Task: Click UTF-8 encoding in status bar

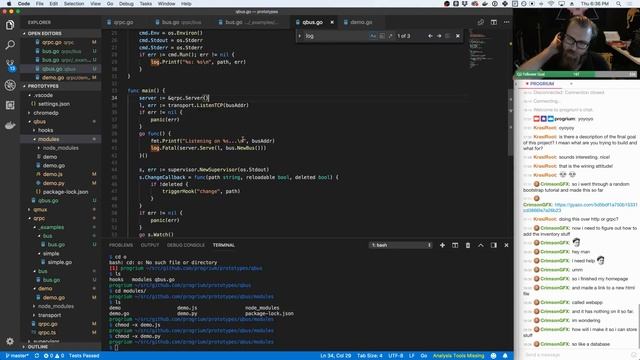Action: [x=396, y=356]
